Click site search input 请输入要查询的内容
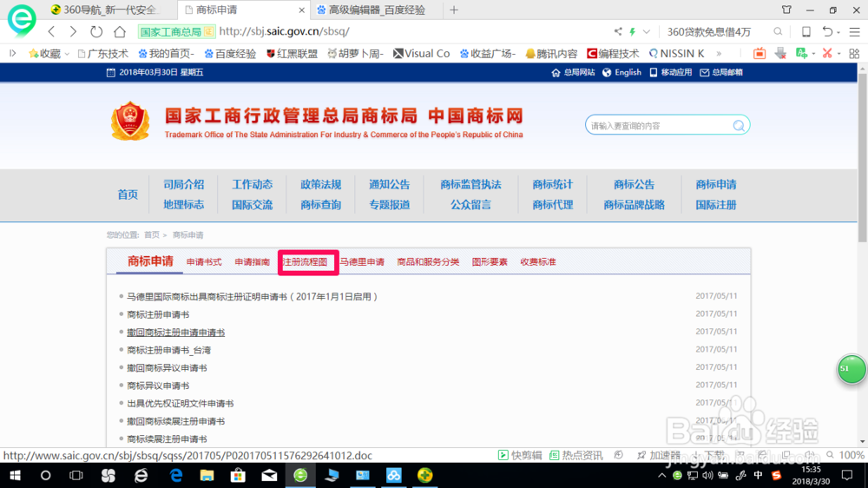Image resolution: width=868 pixels, height=488 pixels. point(659,126)
